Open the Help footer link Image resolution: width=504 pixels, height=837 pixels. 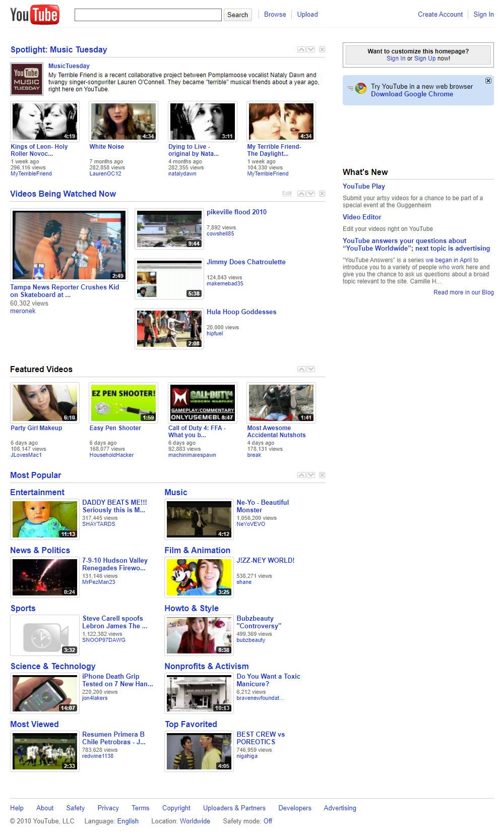point(17,808)
